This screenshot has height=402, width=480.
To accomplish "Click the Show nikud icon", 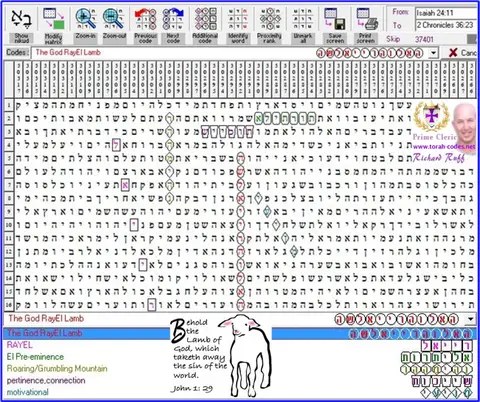I will click(x=21, y=19).
